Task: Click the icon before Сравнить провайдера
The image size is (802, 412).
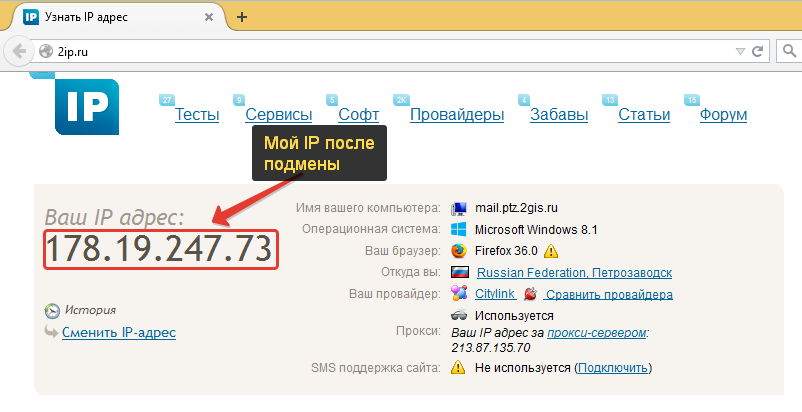Action: 531,294
